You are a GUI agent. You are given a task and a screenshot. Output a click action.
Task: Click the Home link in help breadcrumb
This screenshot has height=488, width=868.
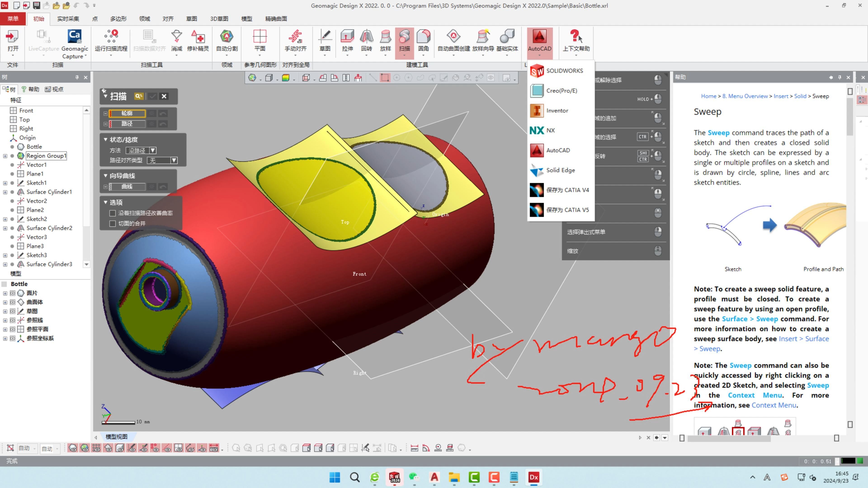tap(709, 96)
